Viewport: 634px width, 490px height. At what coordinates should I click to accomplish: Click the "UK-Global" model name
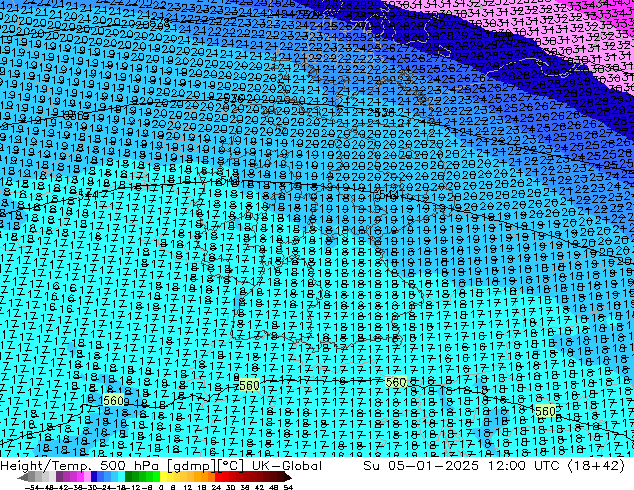click(287, 466)
